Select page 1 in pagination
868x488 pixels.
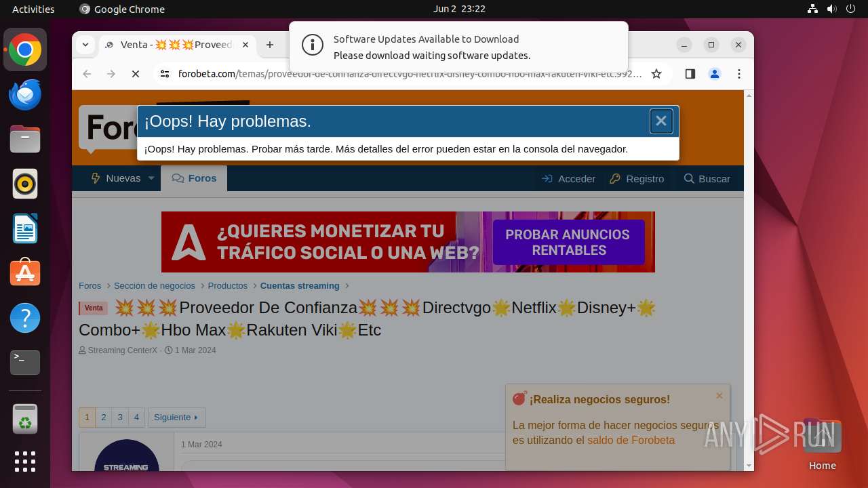pos(87,418)
